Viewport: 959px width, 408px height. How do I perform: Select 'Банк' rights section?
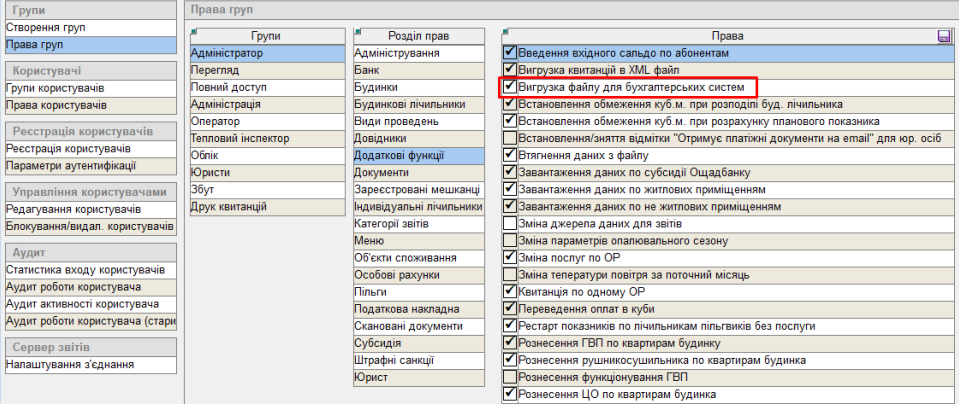tap(367, 70)
